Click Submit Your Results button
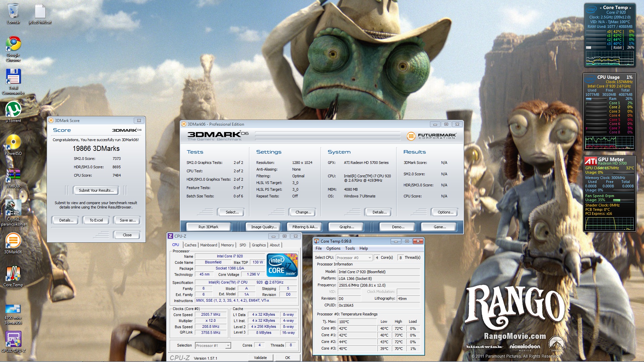Screen dimensions: 644x362 [x=96, y=190]
